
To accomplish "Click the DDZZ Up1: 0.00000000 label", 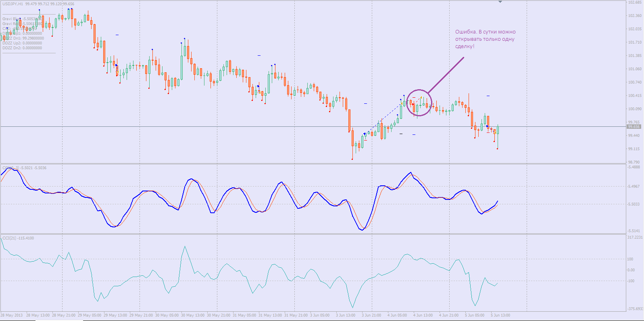I will pos(22,34).
